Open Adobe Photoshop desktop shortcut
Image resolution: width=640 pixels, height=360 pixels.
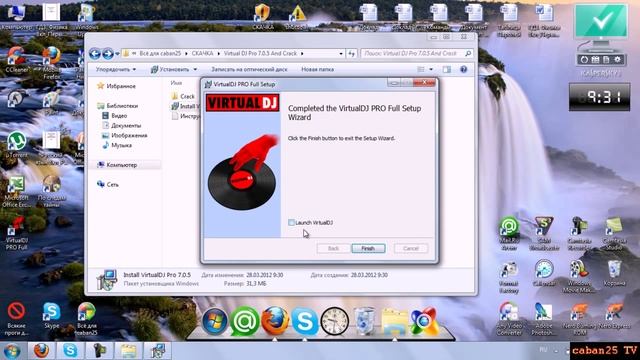tap(543, 319)
